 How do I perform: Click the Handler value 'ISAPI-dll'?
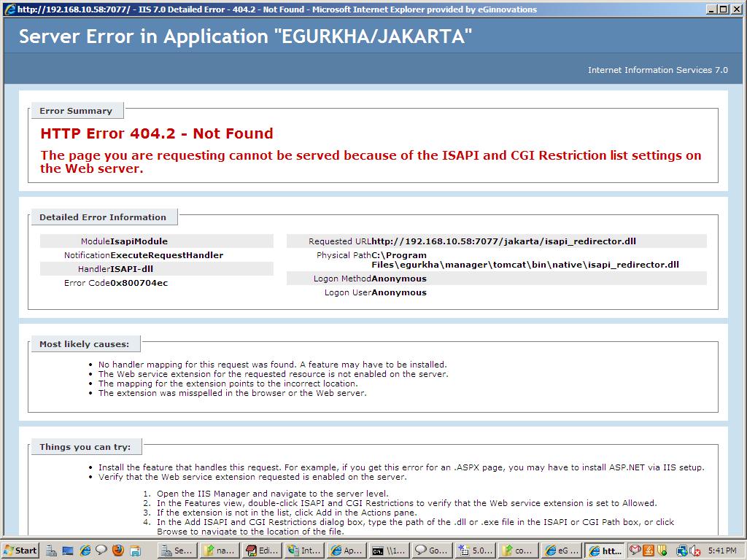tap(132, 269)
